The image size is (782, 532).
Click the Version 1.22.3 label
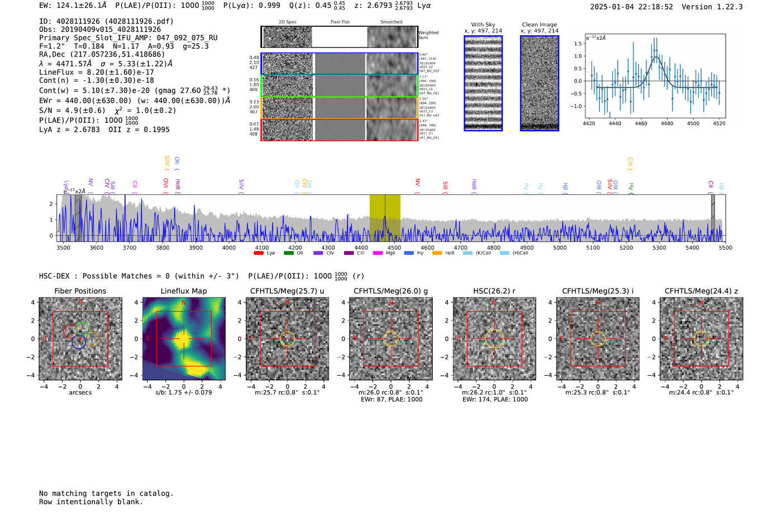coord(712,7)
